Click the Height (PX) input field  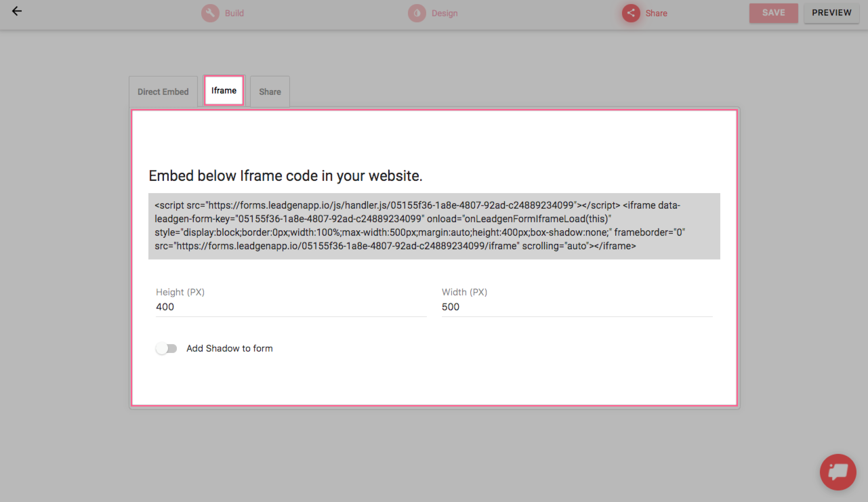click(291, 307)
